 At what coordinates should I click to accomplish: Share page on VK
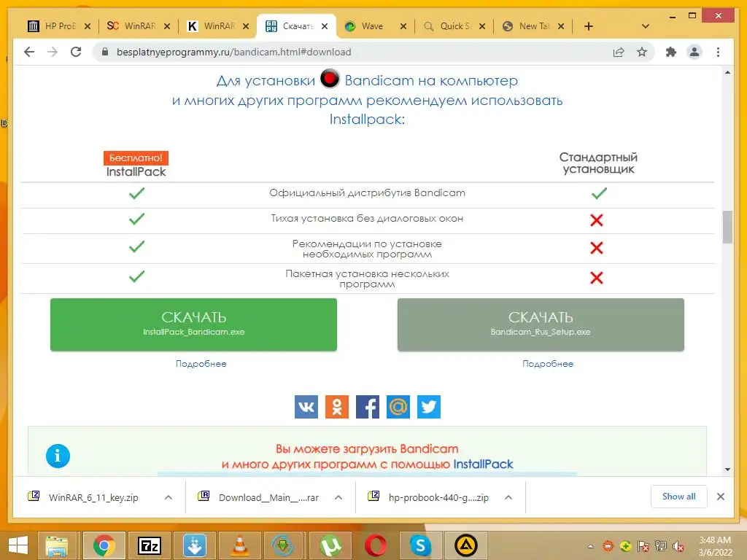click(x=306, y=407)
